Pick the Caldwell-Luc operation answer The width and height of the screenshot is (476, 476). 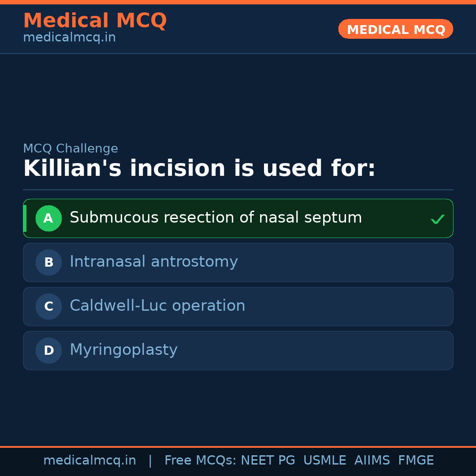[157, 306]
